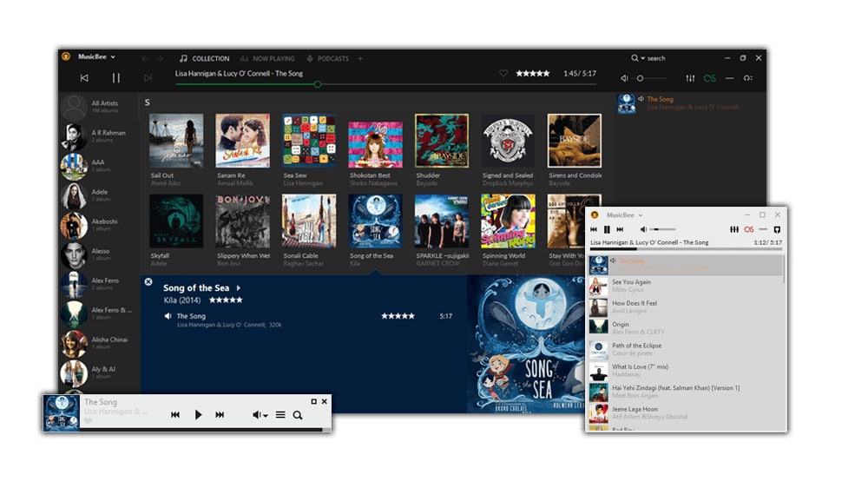
Task: Open the Shokotan Best album cover
Action: pyautogui.click(x=375, y=144)
